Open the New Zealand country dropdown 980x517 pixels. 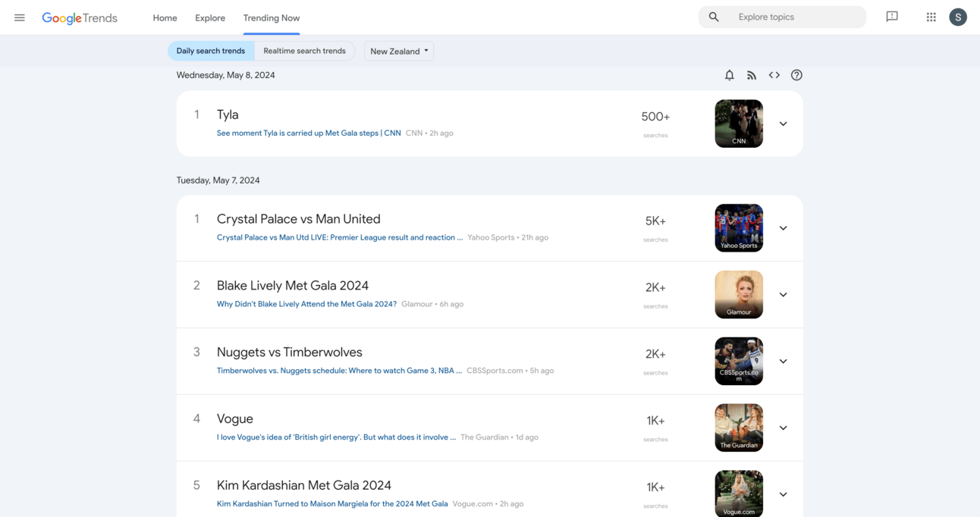click(399, 51)
